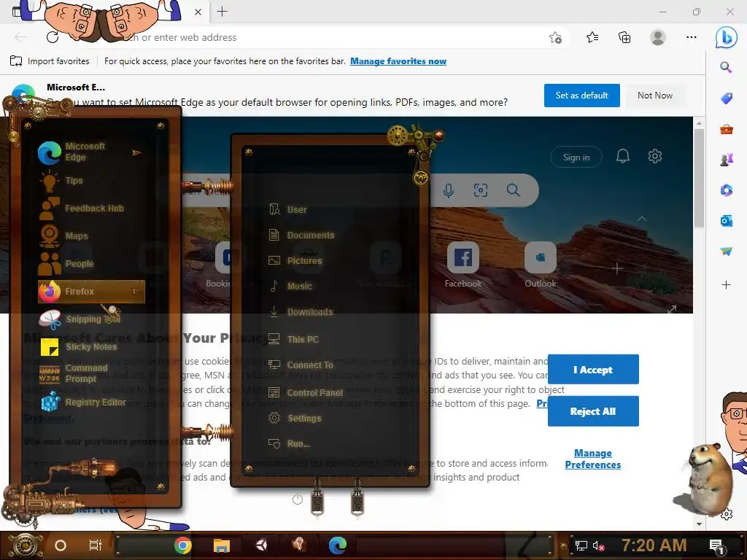Refresh the page
The width and height of the screenshot is (747, 560).
pos(53,37)
